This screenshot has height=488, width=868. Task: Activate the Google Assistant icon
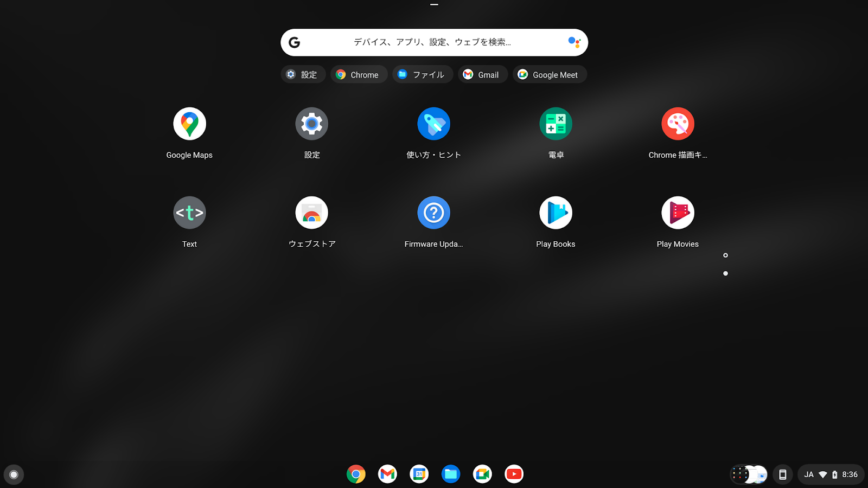point(574,42)
